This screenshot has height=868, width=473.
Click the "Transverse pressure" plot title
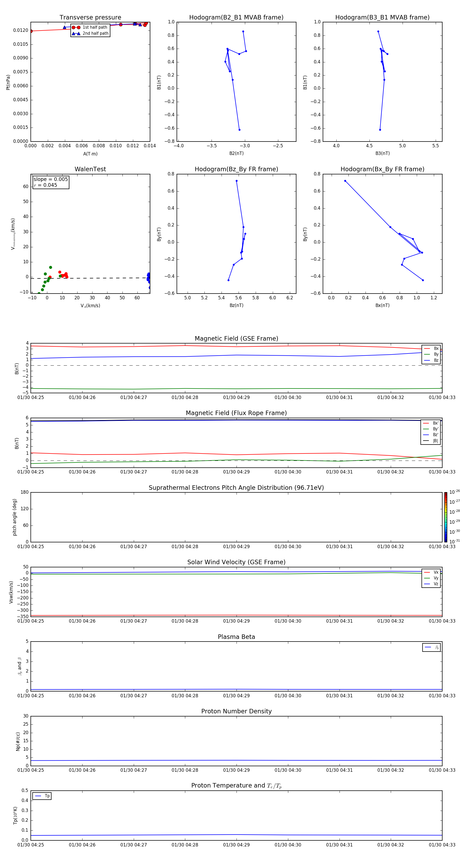(90, 18)
